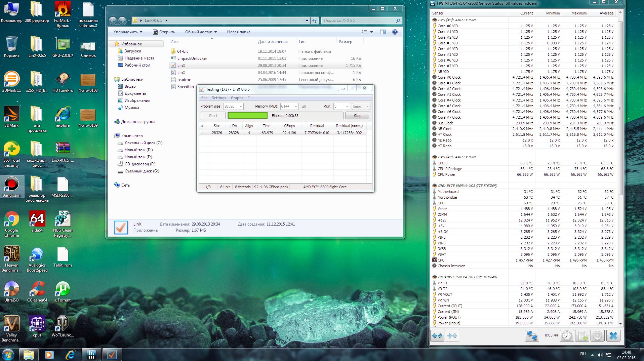Open cpuz desktop shortcut
The height and width of the screenshot is (361, 644).
click(37, 326)
